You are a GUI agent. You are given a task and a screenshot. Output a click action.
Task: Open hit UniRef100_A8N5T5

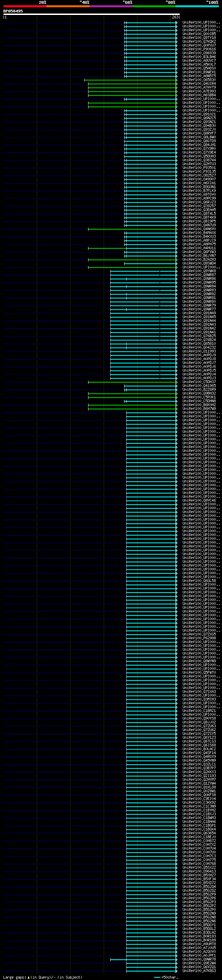(199, 76)
